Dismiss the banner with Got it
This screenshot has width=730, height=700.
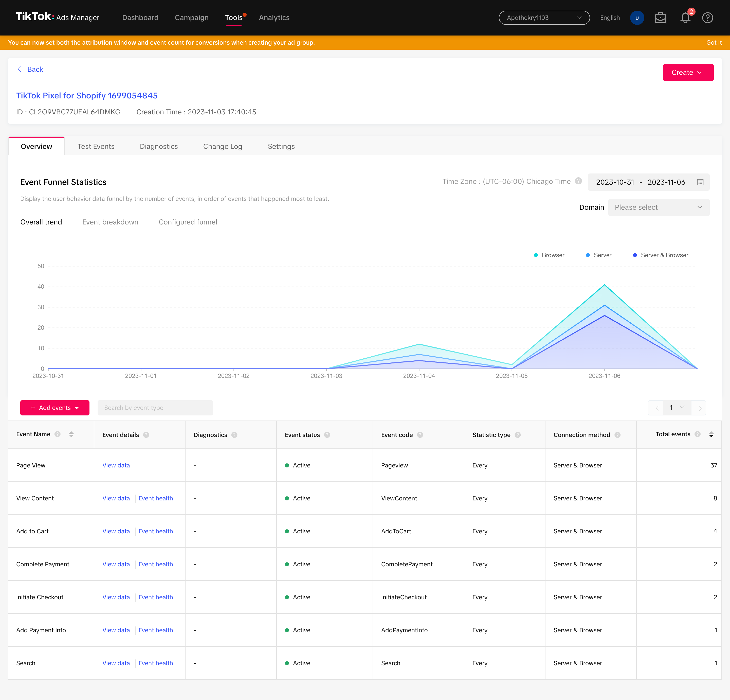[714, 43]
